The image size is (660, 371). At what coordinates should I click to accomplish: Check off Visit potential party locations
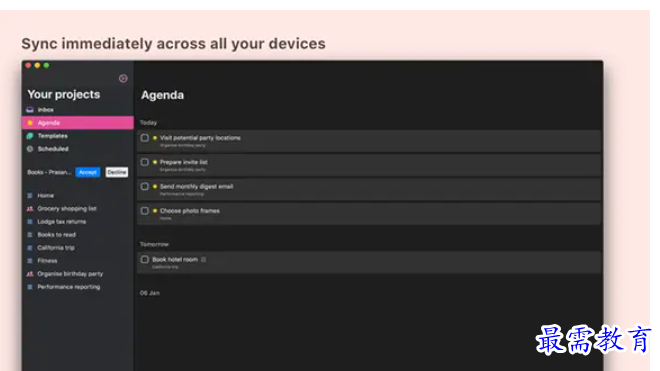145,138
